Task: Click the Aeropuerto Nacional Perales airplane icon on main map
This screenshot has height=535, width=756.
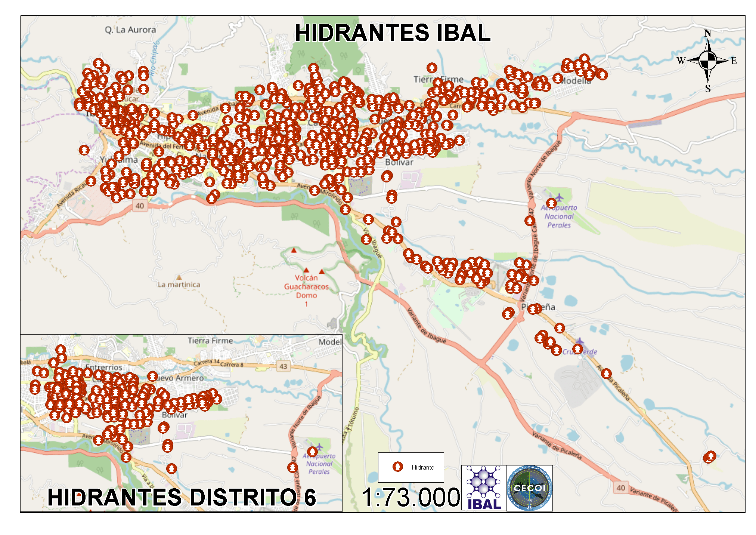Action: pyautogui.click(x=559, y=197)
